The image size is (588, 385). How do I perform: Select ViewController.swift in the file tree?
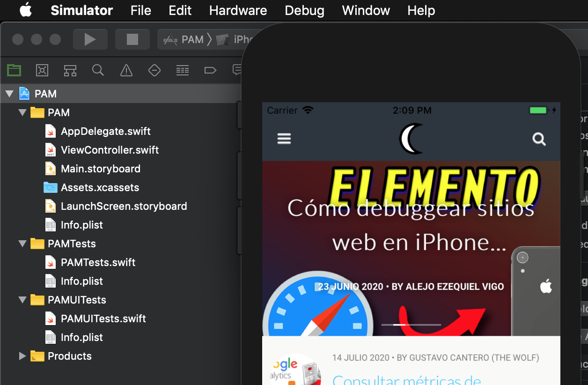110,150
